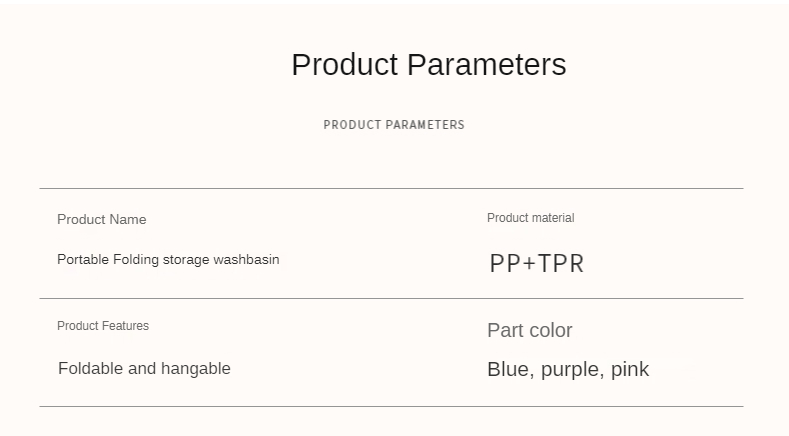Click the word Foldable in features

(90, 369)
